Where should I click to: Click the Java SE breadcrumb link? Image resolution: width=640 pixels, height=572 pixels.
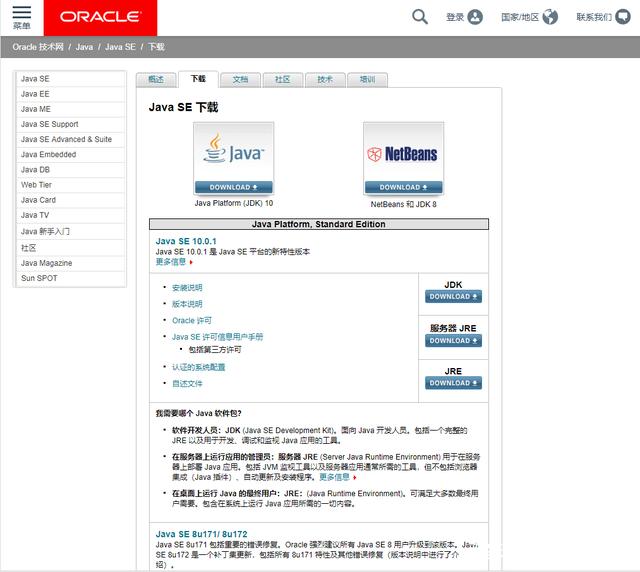pos(120,47)
